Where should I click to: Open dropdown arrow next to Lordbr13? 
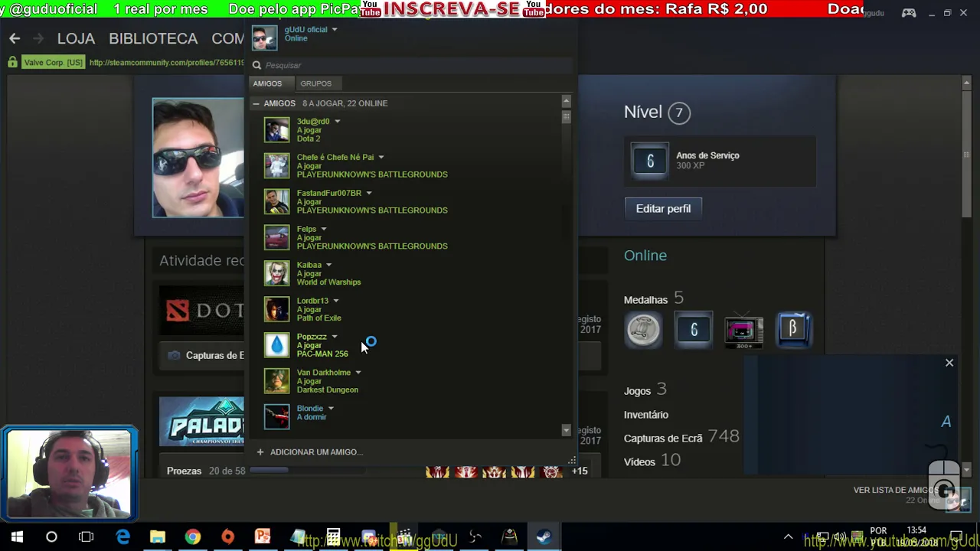click(335, 301)
